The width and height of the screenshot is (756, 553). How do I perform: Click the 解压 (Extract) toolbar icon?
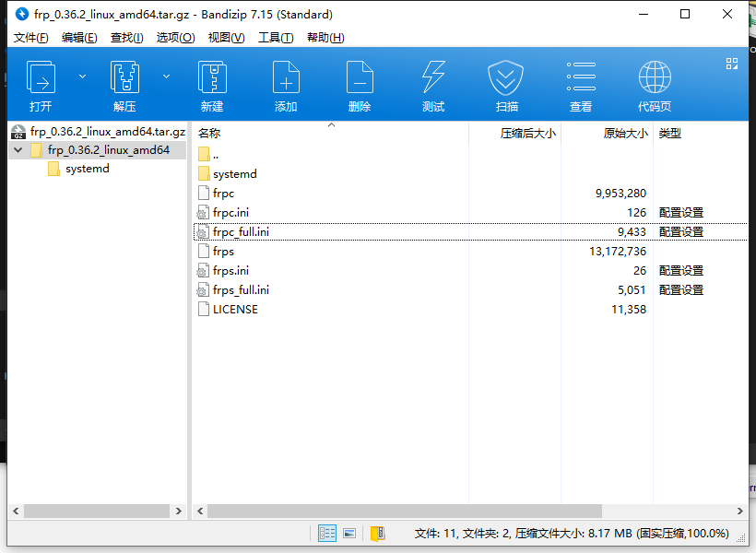coord(124,78)
